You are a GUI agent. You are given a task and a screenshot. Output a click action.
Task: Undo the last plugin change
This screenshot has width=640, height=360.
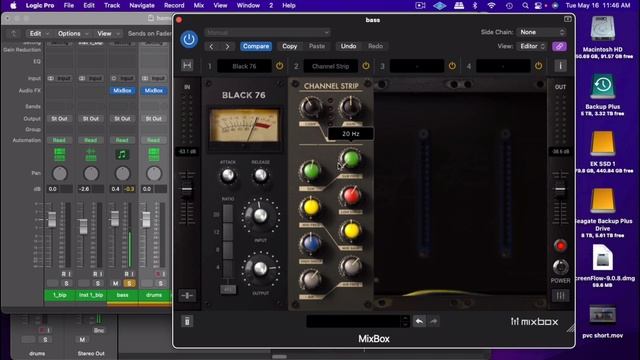(348, 46)
